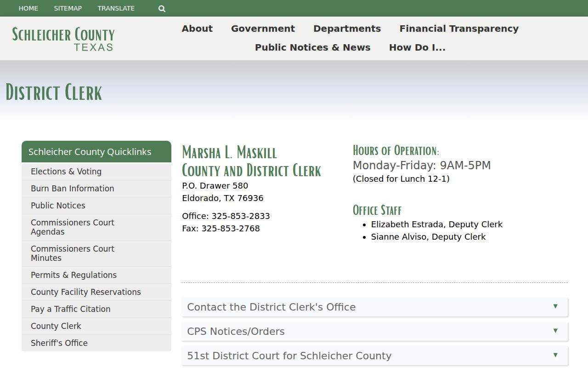Expand Contact the District Clerk's Office section

click(x=375, y=307)
